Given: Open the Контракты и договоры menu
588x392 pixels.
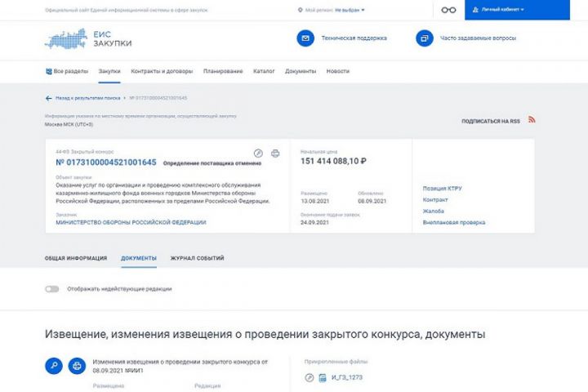Looking at the screenshot, I should point(158,71).
